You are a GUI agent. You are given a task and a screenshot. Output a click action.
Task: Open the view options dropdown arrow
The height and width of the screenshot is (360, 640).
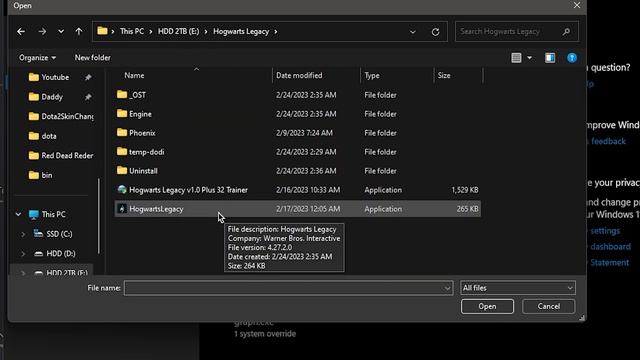click(529, 58)
